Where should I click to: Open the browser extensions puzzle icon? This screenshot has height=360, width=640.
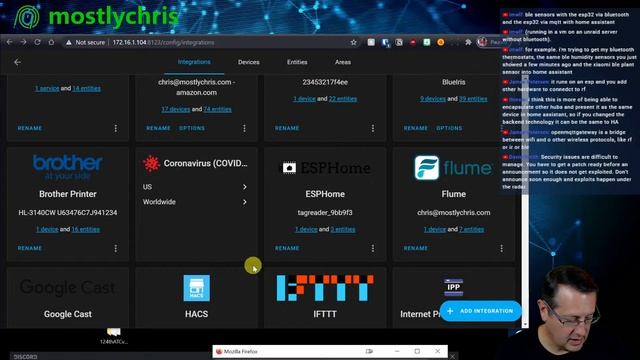point(468,42)
